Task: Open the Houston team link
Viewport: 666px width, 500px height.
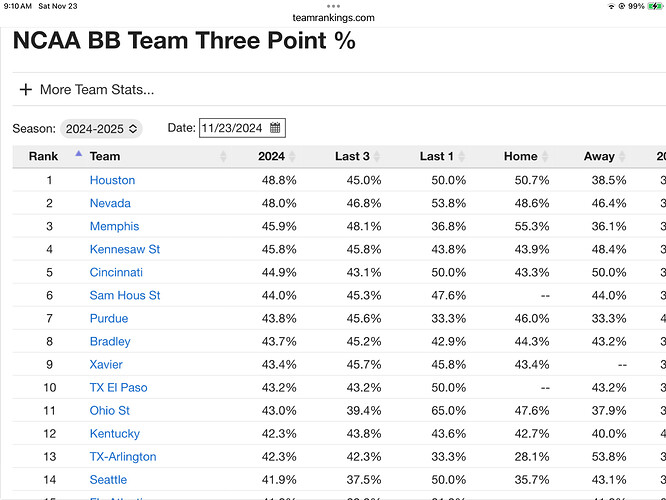Action: pyautogui.click(x=113, y=180)
